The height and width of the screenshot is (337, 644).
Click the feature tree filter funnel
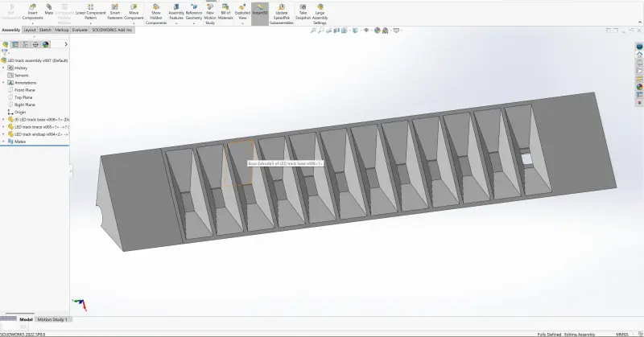[5, 52]
